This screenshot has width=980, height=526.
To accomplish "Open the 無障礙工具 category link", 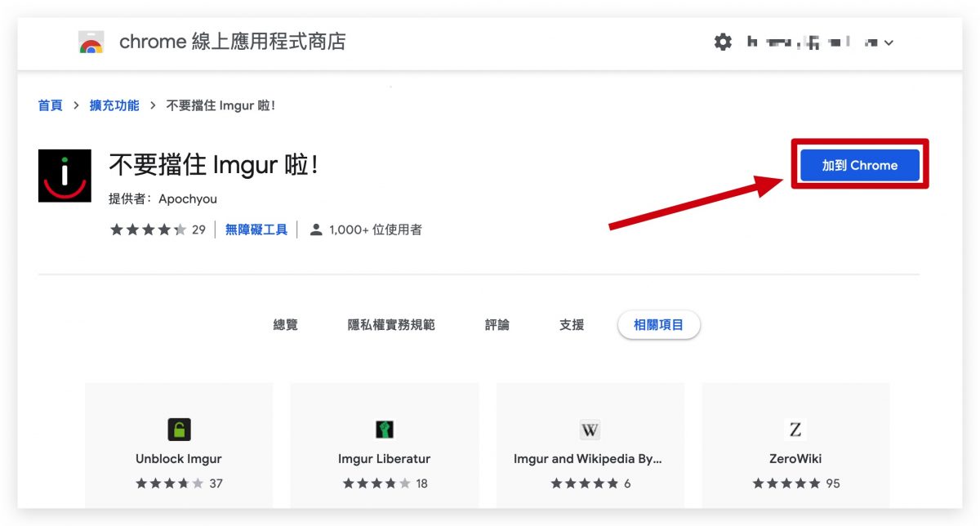I will [256, 230].
